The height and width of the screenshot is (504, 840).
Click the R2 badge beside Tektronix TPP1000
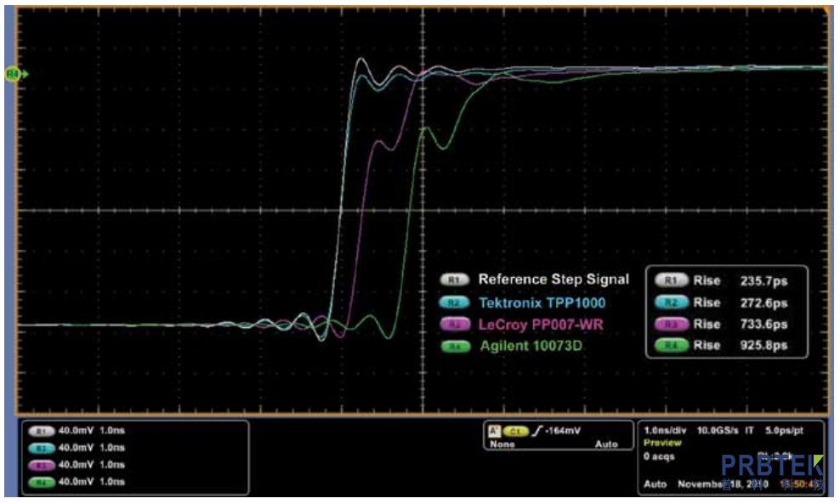pos(454,303)
